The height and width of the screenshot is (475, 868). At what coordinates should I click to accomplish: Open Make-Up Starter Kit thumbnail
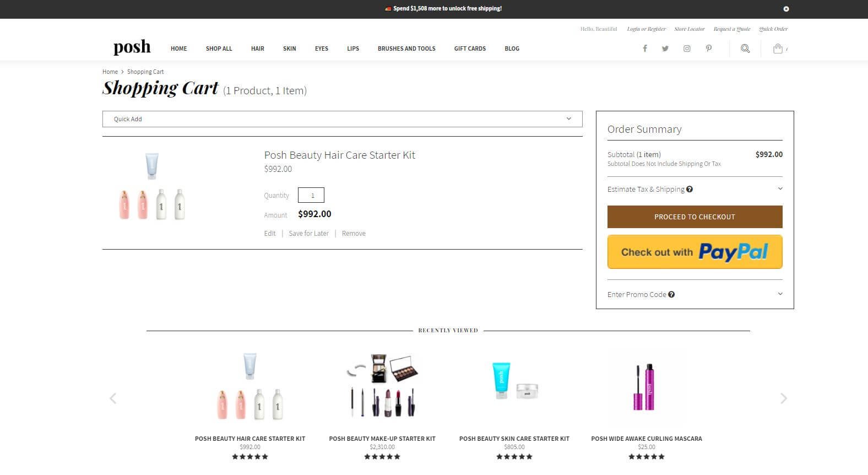382,386
